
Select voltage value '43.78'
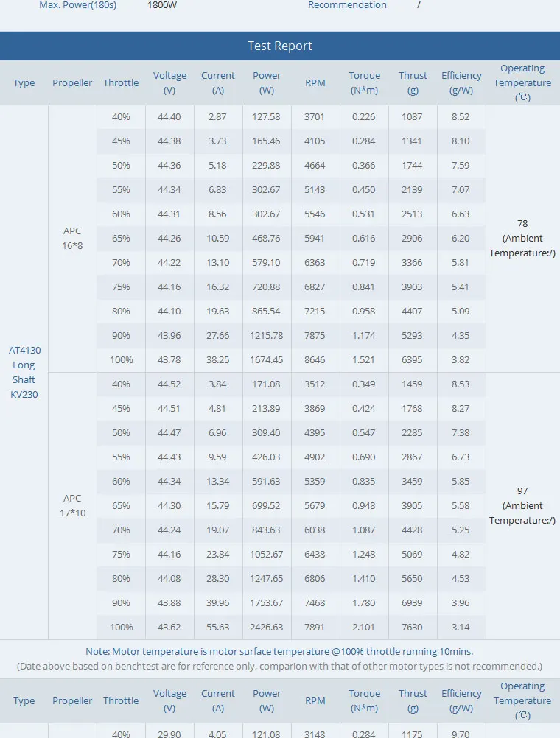click(x=169, y=360)
